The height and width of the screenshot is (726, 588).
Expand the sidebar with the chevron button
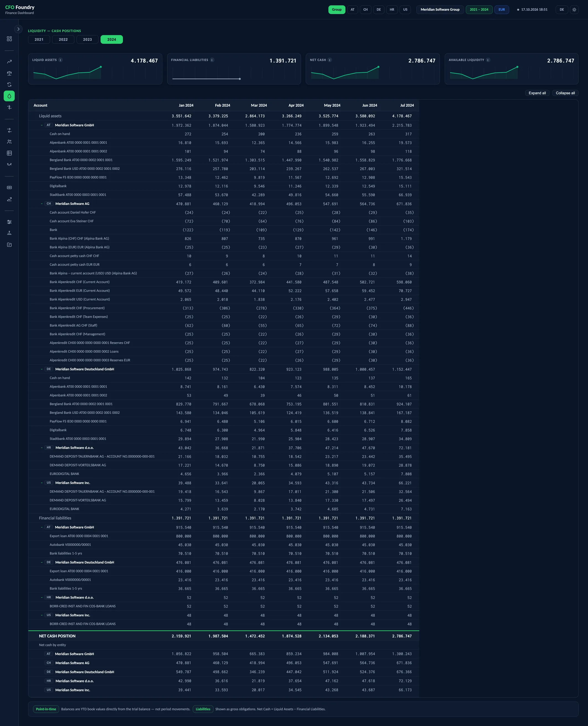18,29
